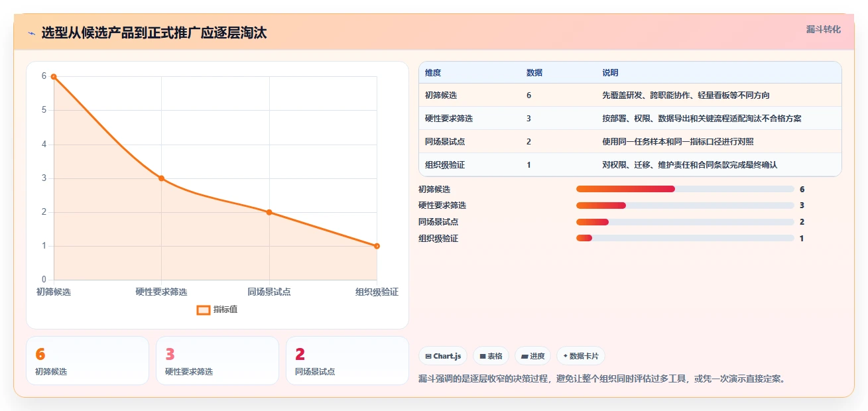
Task: Click the table data value 3 for 硬性要求筛选
Action: (528, 119)
